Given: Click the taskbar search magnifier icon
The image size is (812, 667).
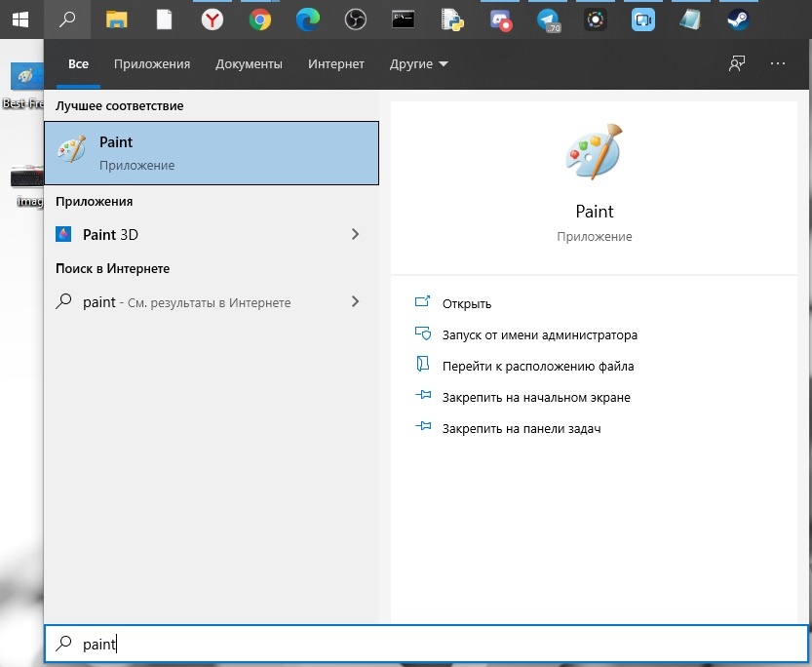Looking at the screenshot, I should click(x=67, y=20).
